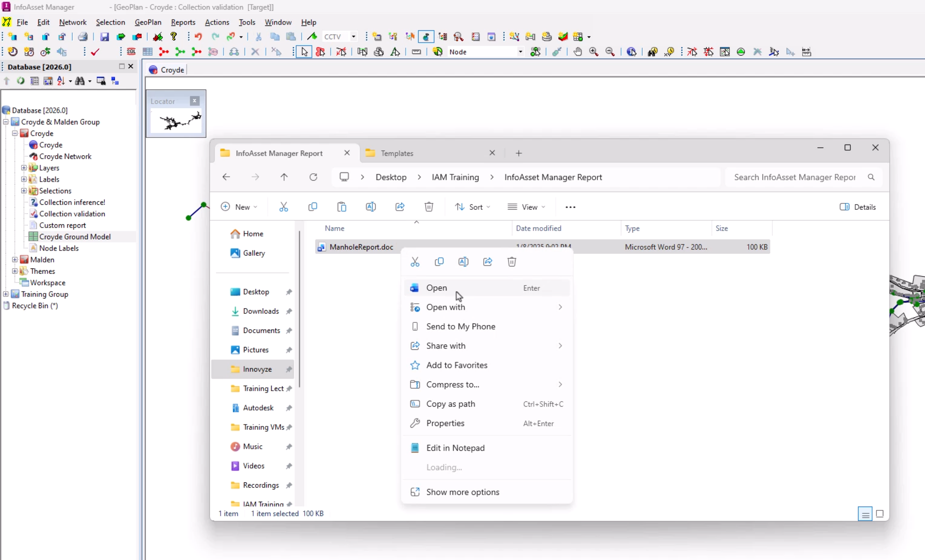The image size is (925, 560).
Task: Select the Zoom in magnifier tool
Action: click(593, 52)
